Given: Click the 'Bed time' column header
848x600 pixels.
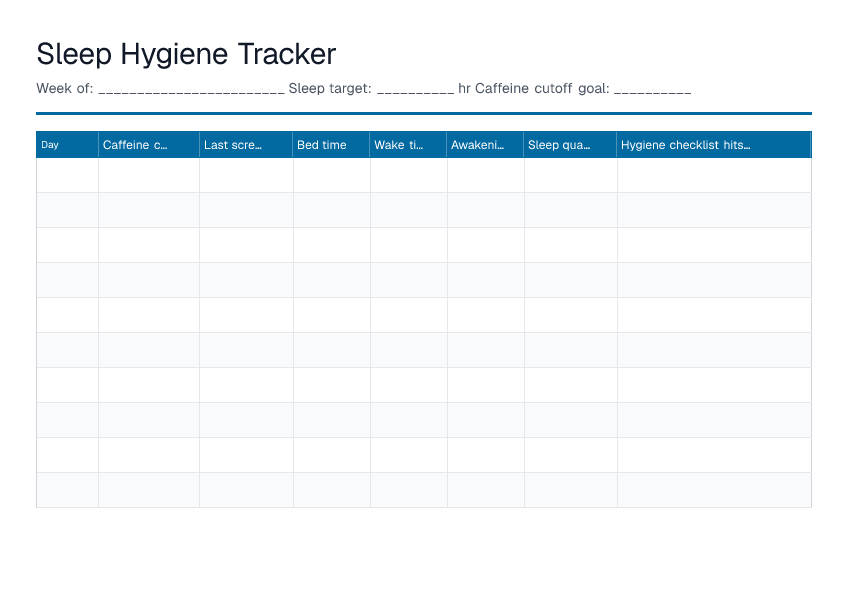Looking at the screenshot, I should (331, 144).
